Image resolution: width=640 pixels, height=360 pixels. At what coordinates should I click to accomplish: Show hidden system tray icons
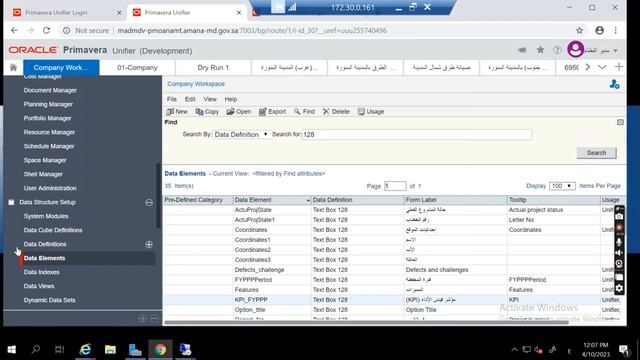tap(514, 349)
